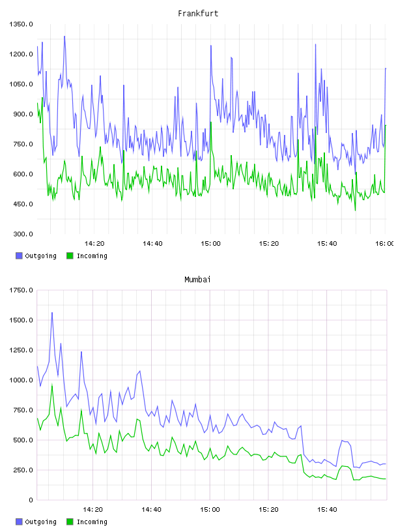Click the 14:40 time label on Frankfurt chart
This screenshot has width=396, height=532.
(x=152, y=244)
